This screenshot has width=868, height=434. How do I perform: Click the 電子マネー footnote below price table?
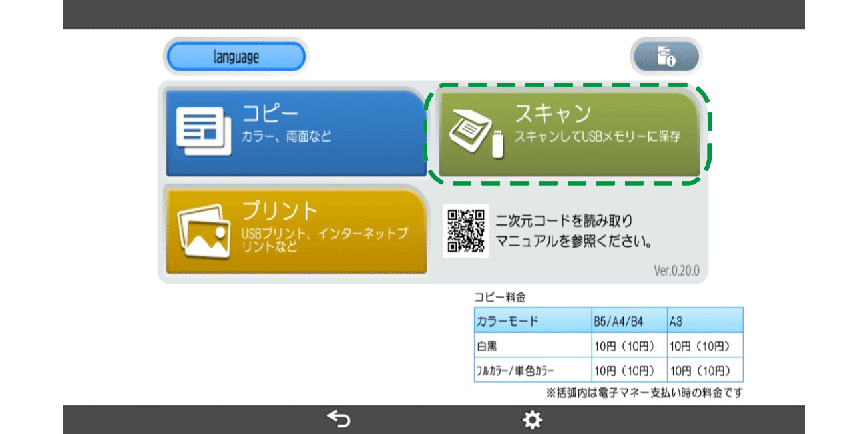644,393
